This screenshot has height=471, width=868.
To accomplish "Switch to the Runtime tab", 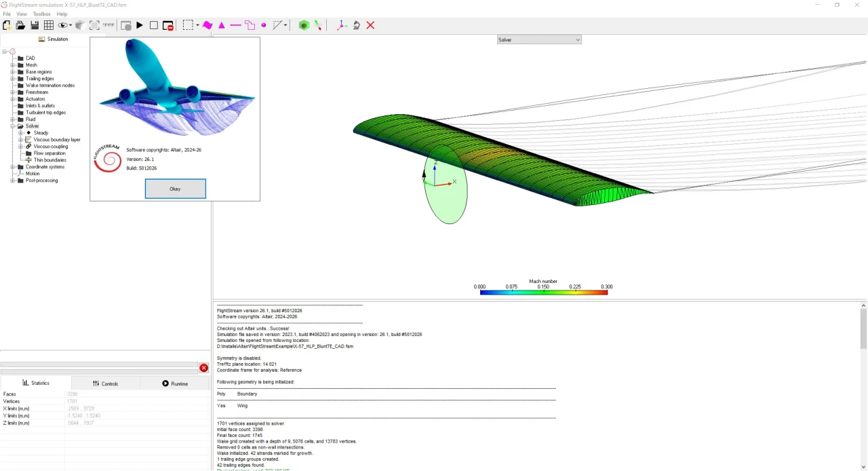I will click(x=175, y=383).
